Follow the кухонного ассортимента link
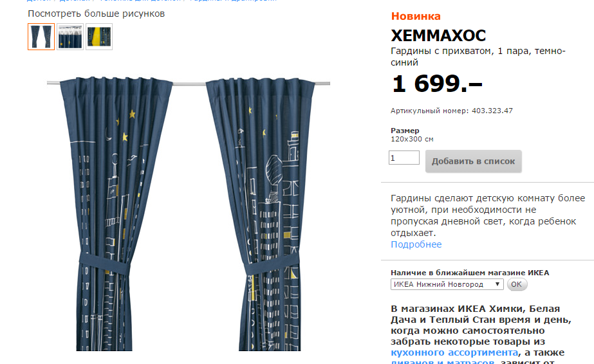 click(x=454, y=352)
